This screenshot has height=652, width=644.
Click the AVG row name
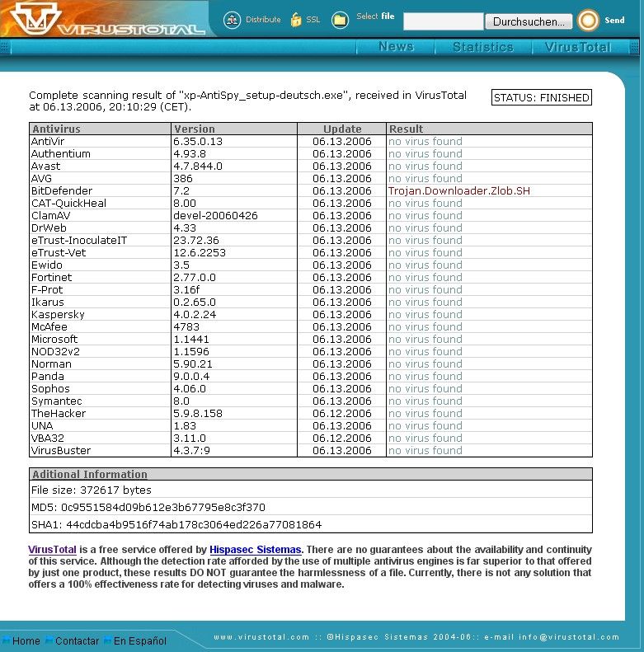point(41,178)
